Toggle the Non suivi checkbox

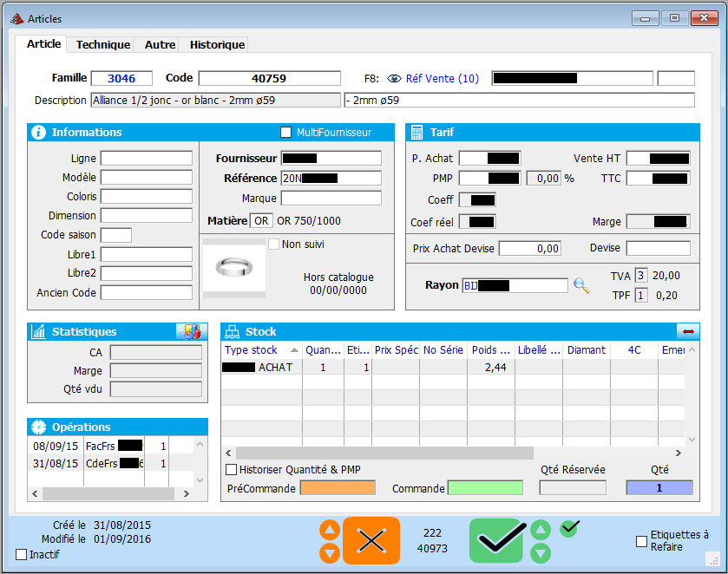274,244
